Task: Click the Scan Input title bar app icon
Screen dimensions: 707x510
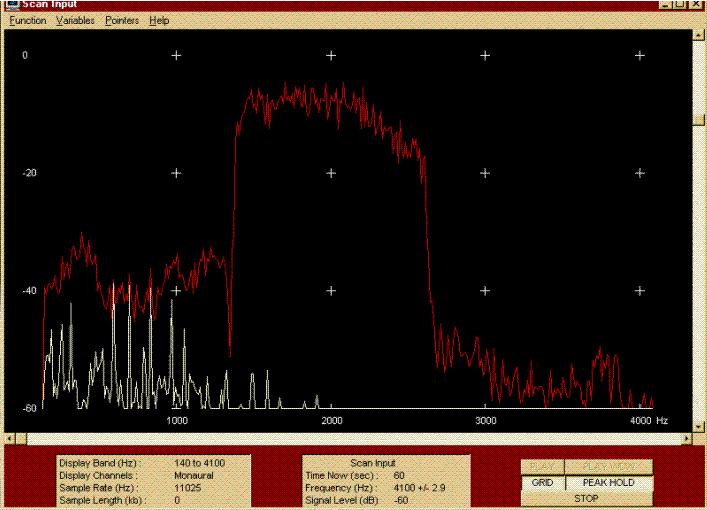Action: click(x=12, y=5)
